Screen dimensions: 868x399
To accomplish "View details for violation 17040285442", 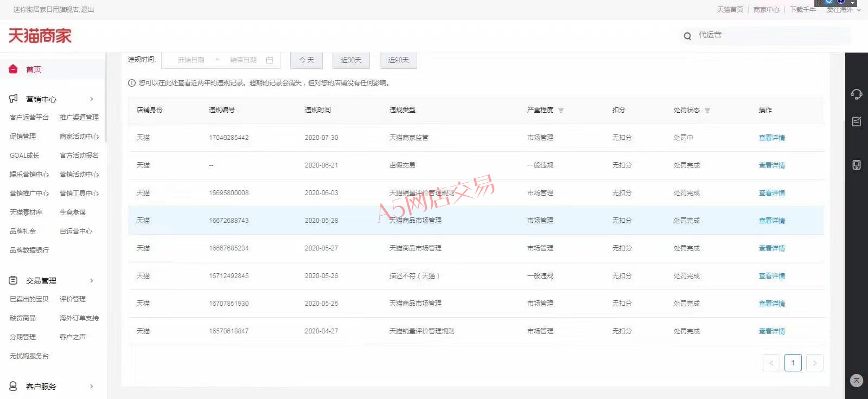I will pos(771,138).
